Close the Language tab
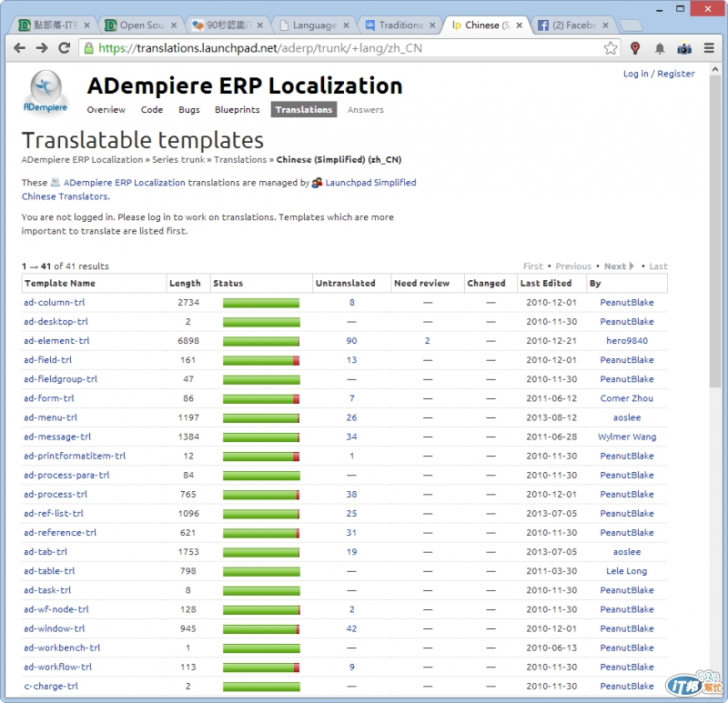Viewport: 728px width, 703px height. [346, 25]
